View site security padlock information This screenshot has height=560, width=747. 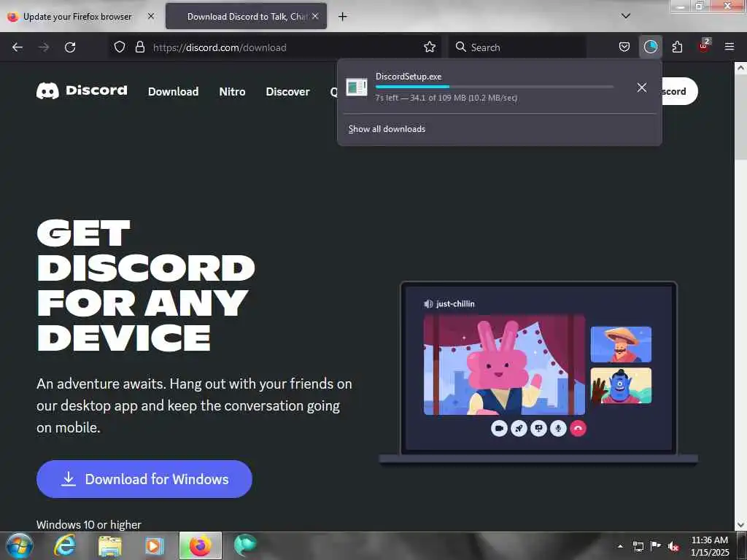pyautogui.click(x=139, y=47)
